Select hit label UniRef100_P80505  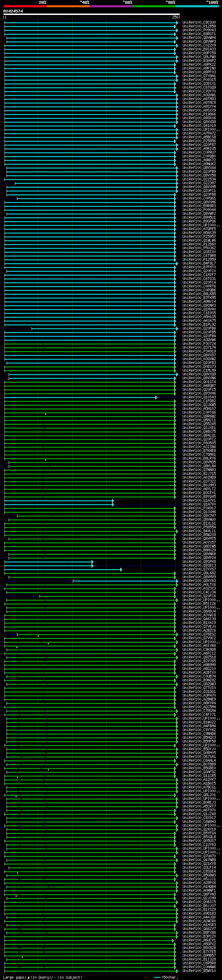pos(199,443)
